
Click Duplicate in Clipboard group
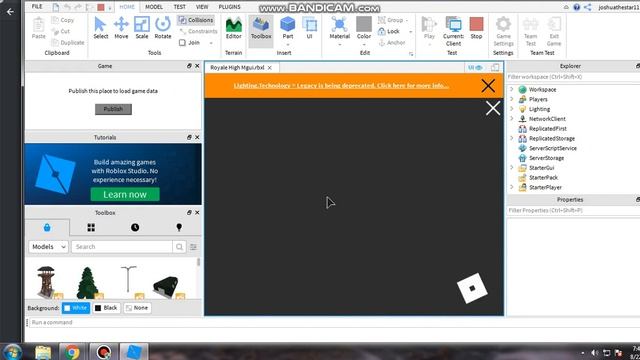[68, 42]
